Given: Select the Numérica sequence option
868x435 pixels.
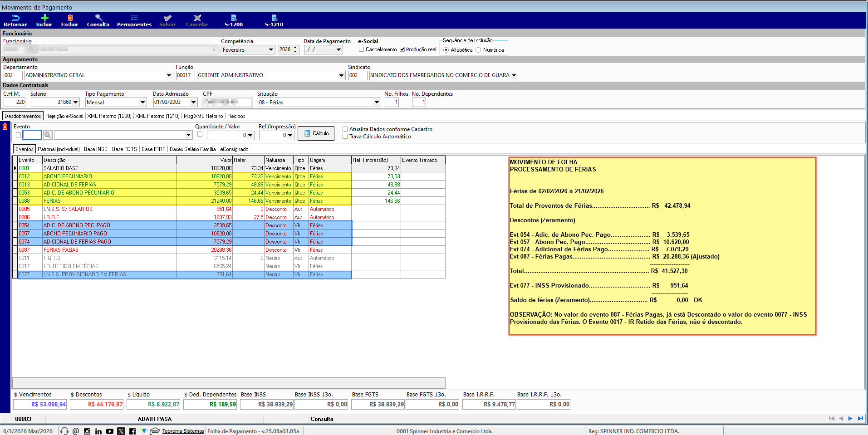Looking at the screenshot, I should pos(478,50).
